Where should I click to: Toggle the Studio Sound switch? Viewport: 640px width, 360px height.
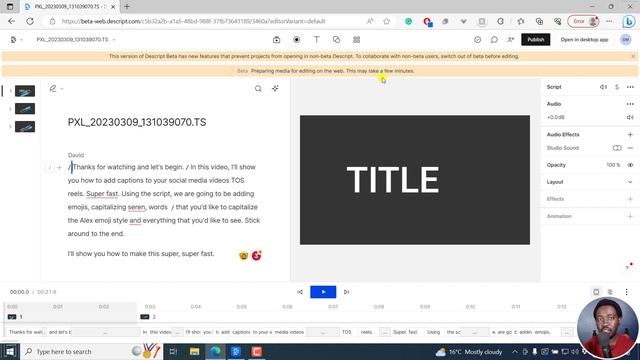[617, 148]
